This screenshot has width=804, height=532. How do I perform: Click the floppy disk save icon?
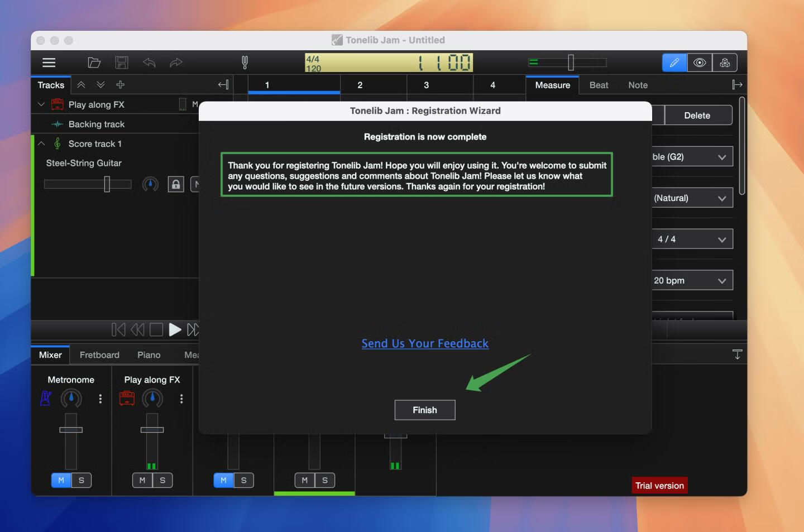122,63
